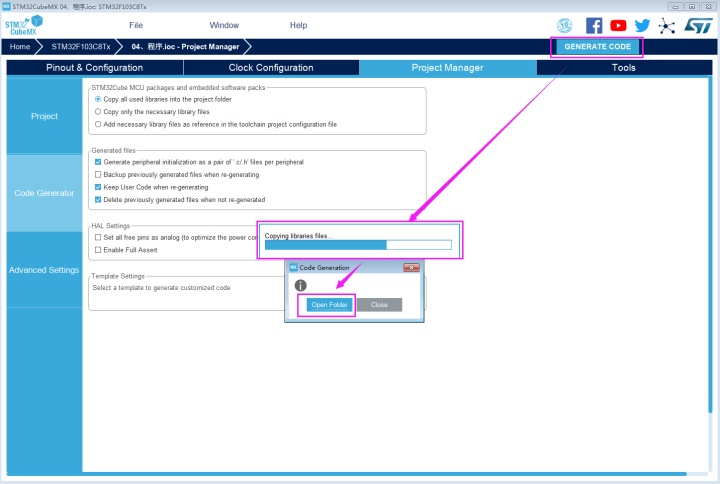Open the Help menu
720x484 pixels.
tap(298, 25)
